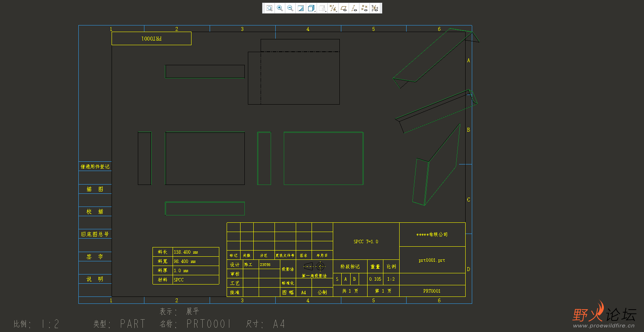Select the 料长 label cell

pyautogui.click(x=163, y=252)
